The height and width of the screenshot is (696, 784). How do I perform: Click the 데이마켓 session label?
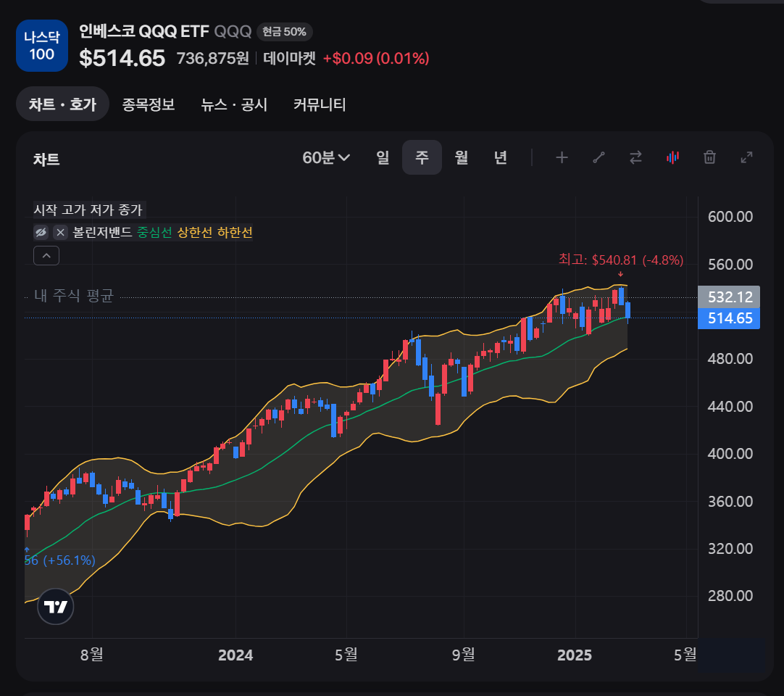click(x=290, y=59)
